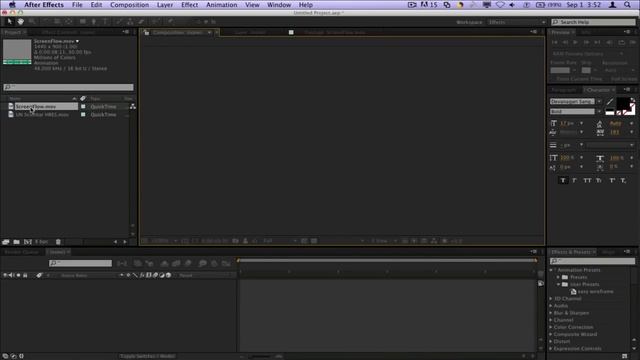Viewport: 640px width, 360px height.
Task: Open the font family dropdown in Character panel
Action: pos(599,101)
